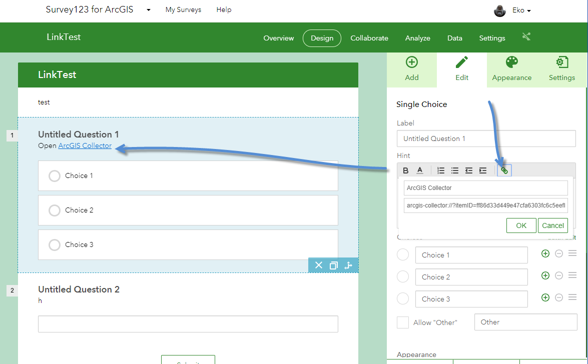Increase indent in Hint editor
Screen dimensions: 588x364
pos(482,170)
